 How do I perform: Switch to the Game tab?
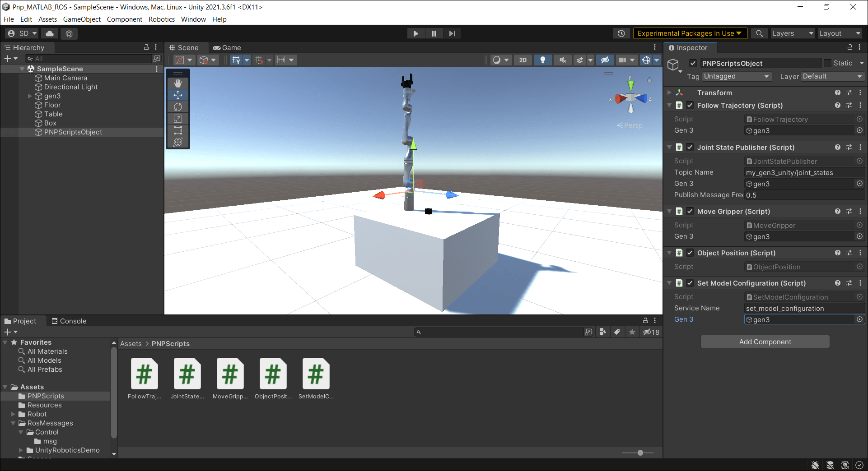click(227, 48)
